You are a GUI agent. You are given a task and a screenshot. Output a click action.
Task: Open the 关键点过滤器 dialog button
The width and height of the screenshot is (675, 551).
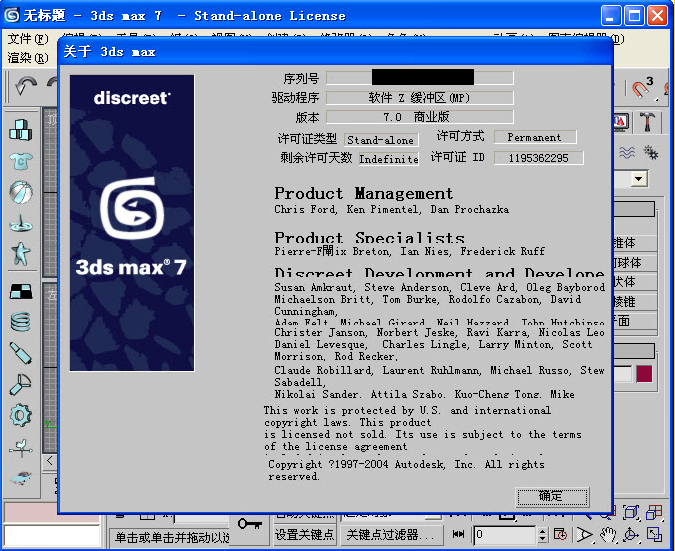tap(391, 534)
